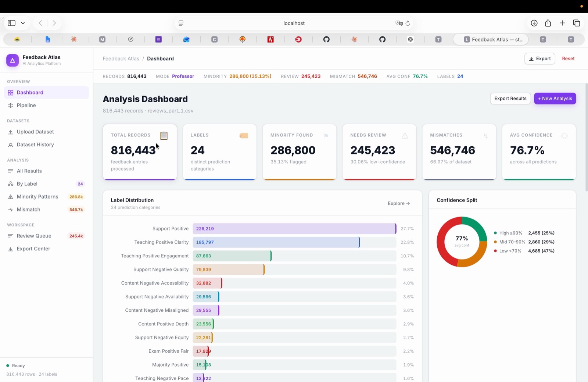The height and width of the screenshot is (382, 588).
Task: Click the 546.7k badge on Mismatch
Action: [x=76, y=210]
